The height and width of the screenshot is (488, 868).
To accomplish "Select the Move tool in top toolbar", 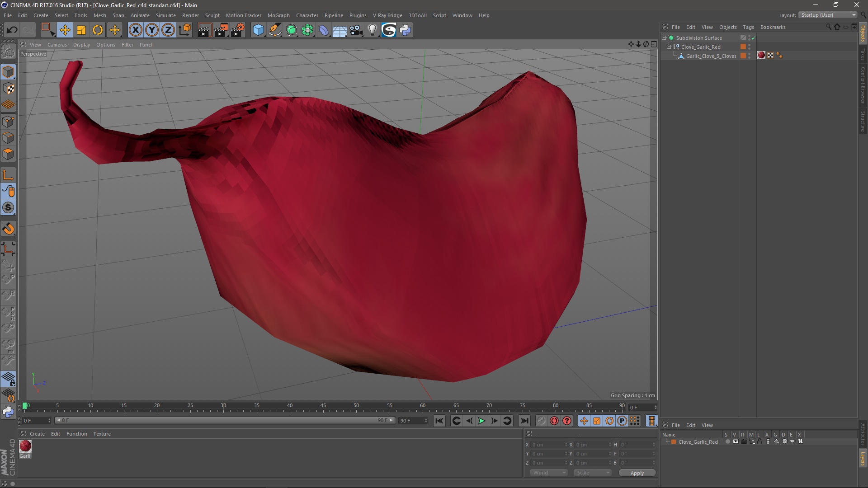I will click(x=65, y=30).
